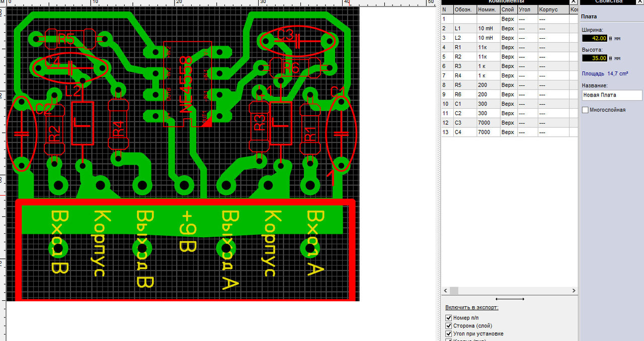Click the scrollbar's right arrow in component list
Viewport: 644px width, 341px height.
[574, 291]
